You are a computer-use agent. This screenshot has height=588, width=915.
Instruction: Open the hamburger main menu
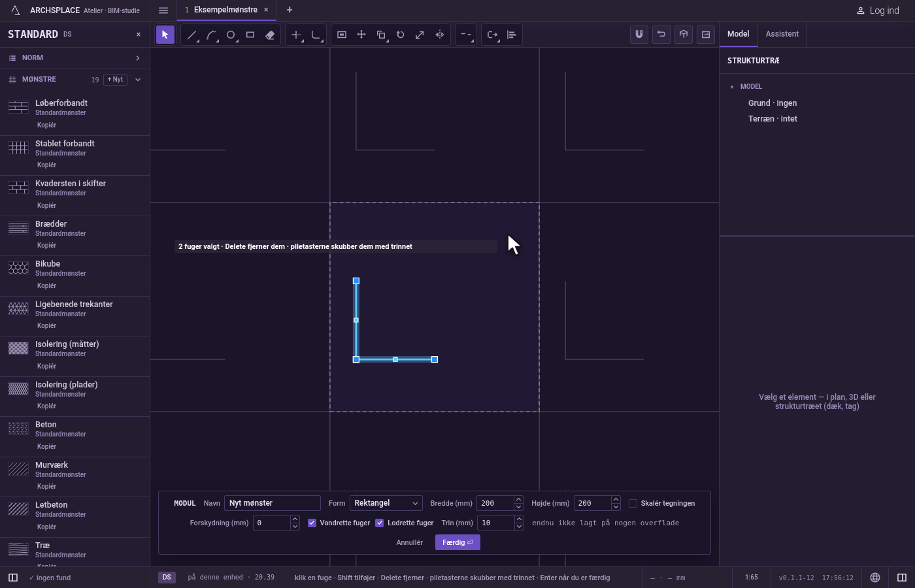(x=163, y=10)
